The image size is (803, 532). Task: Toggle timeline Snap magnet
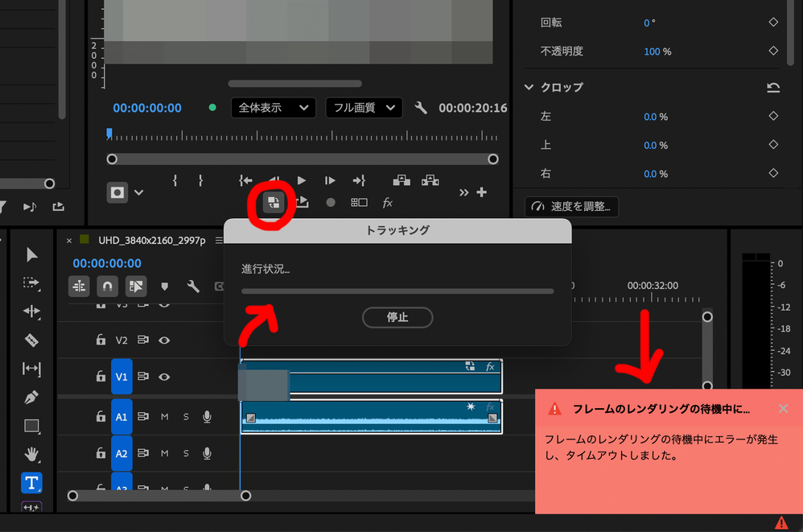pos(108,287)
